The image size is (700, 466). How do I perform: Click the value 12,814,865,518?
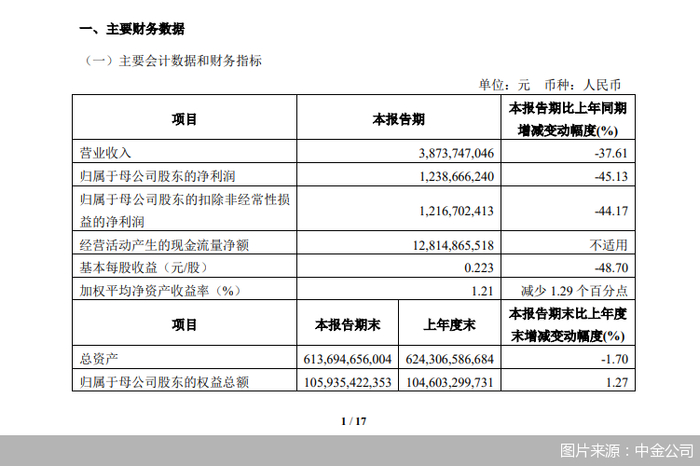pos(453,245)
